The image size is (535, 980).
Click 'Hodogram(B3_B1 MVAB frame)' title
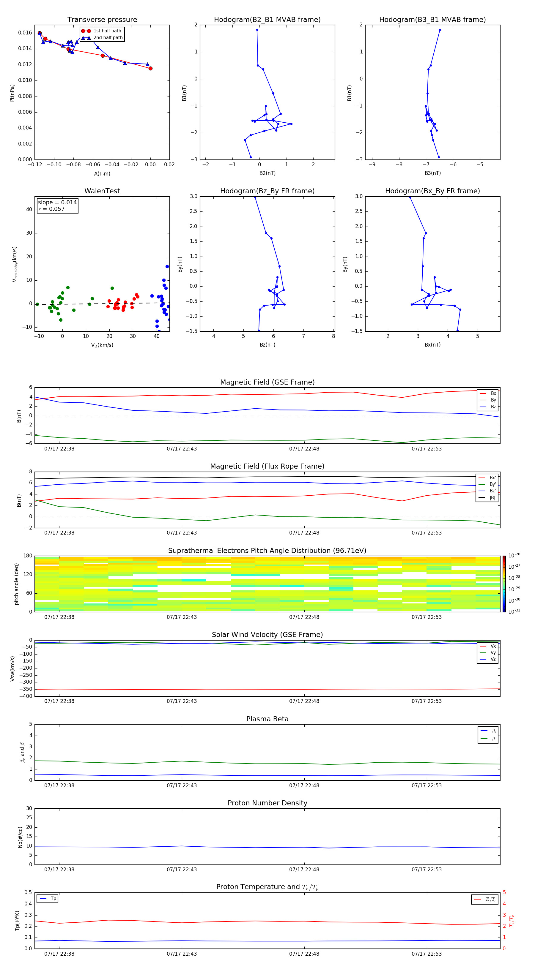[432, 19]
